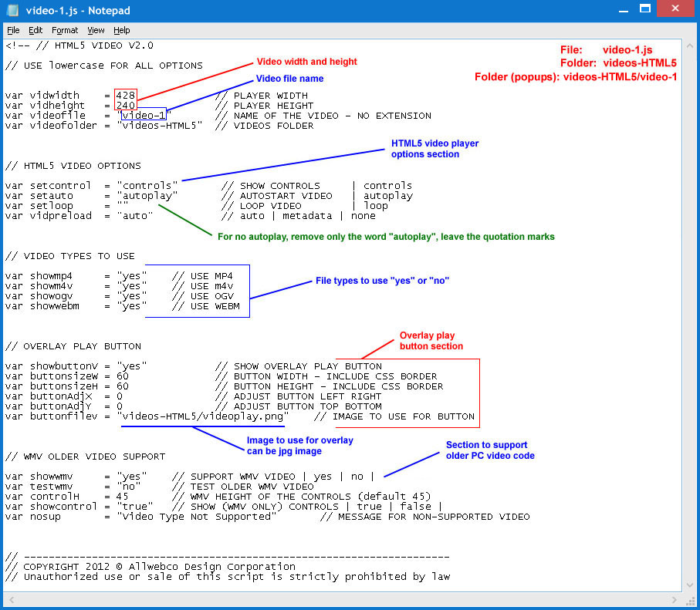Open the Edit menu
The width and height of the screenshot is (700, 610).
[36, 30]
